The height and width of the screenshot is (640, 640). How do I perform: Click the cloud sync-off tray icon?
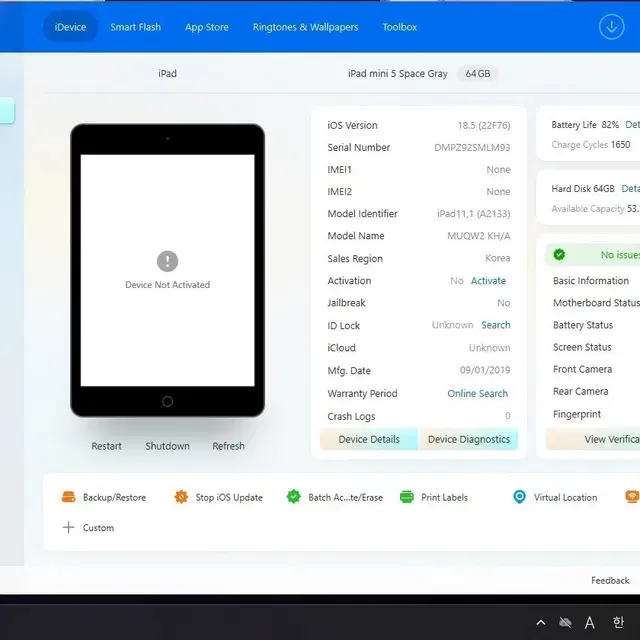(x=565, y=622)
